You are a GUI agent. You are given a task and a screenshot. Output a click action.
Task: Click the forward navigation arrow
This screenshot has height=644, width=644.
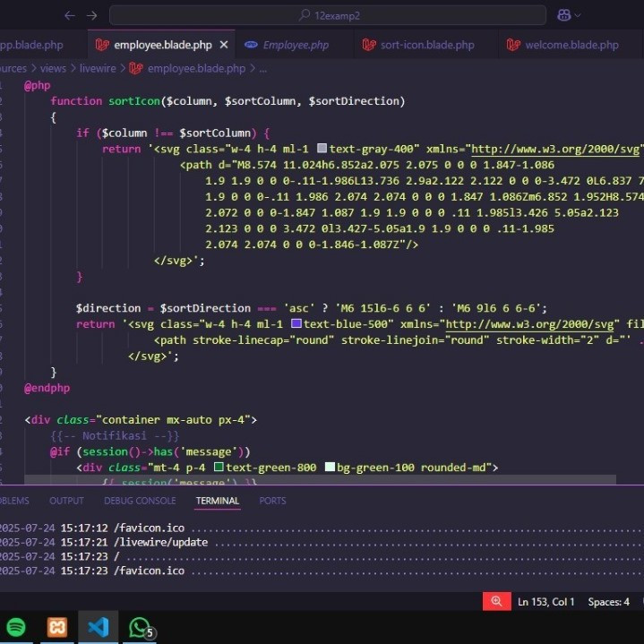91,15
